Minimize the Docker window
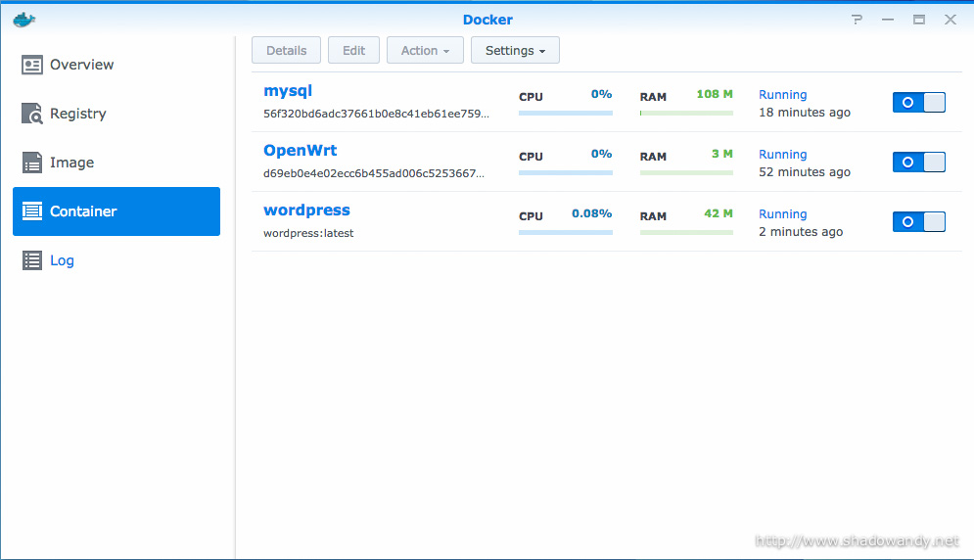The image size is (974, 560). (888, 20)
